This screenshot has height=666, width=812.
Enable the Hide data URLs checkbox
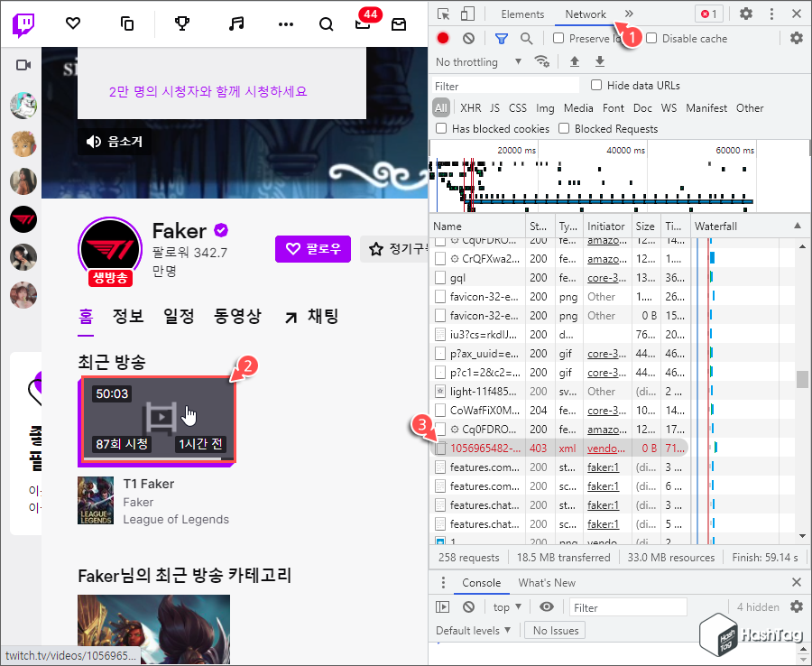pyautogui.click(x=596, y=84)
